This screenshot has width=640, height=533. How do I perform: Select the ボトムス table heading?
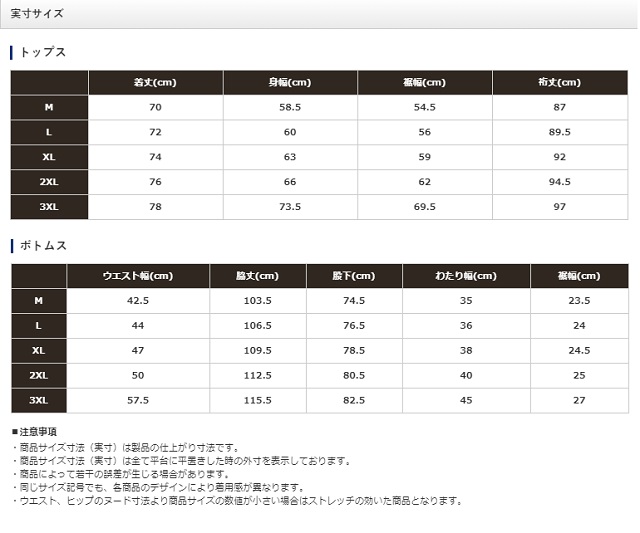[x=42, y=245]
